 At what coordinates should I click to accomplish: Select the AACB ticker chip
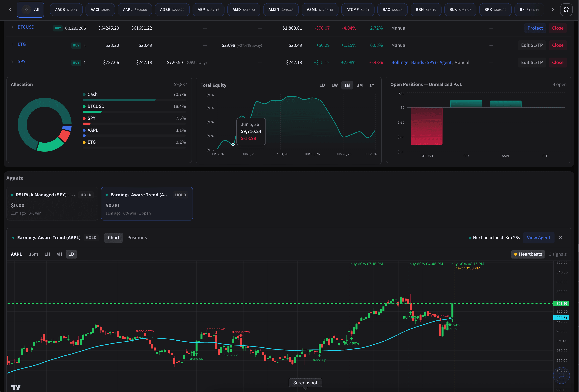66,9
